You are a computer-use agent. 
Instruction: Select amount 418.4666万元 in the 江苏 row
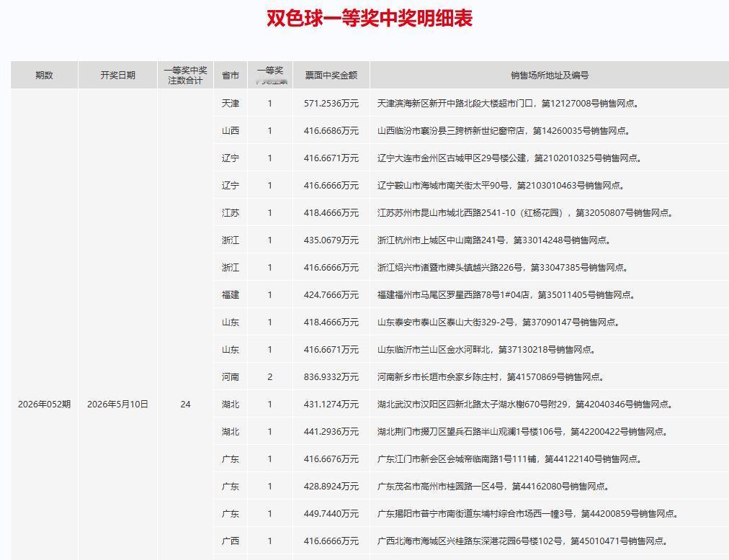click(x=331, y=213)
